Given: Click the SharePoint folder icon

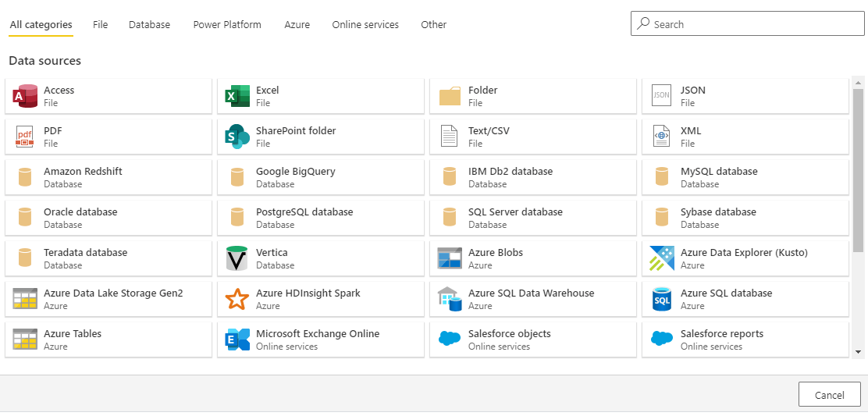Looking at the screenshot, I should coord(237,137).
